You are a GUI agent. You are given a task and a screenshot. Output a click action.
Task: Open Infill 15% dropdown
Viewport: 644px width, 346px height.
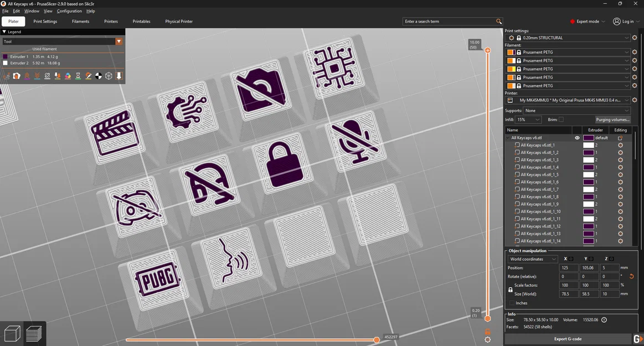[x=529, y=120]
